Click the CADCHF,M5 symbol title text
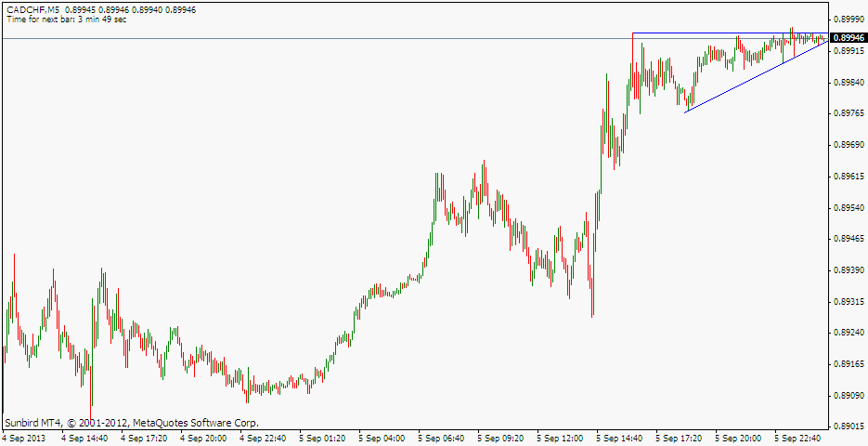Screen dimensions: 868x446 pyautogui.click(x=33, y=8)
